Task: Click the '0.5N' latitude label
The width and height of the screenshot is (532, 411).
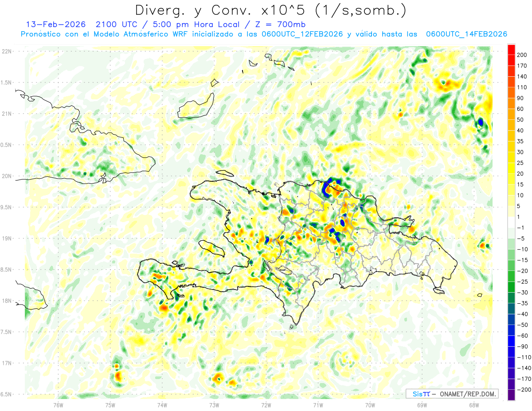Action: tap(6, 145)
